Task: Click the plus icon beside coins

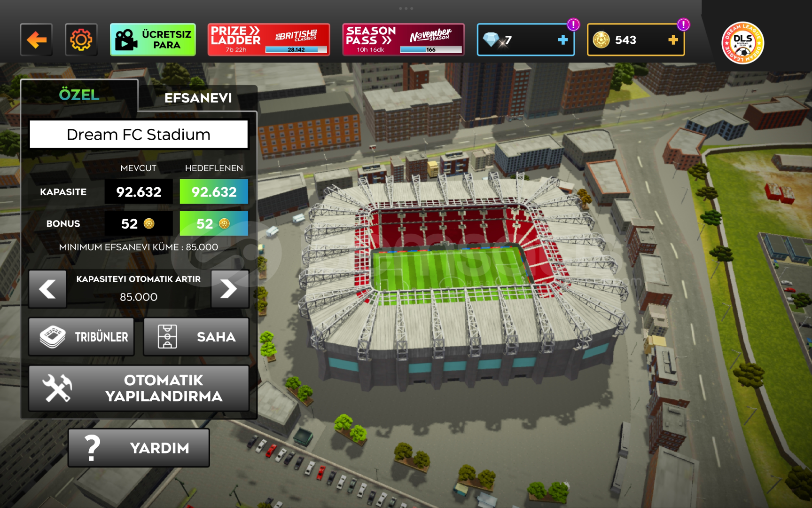Action: click(x=673, y=40)
